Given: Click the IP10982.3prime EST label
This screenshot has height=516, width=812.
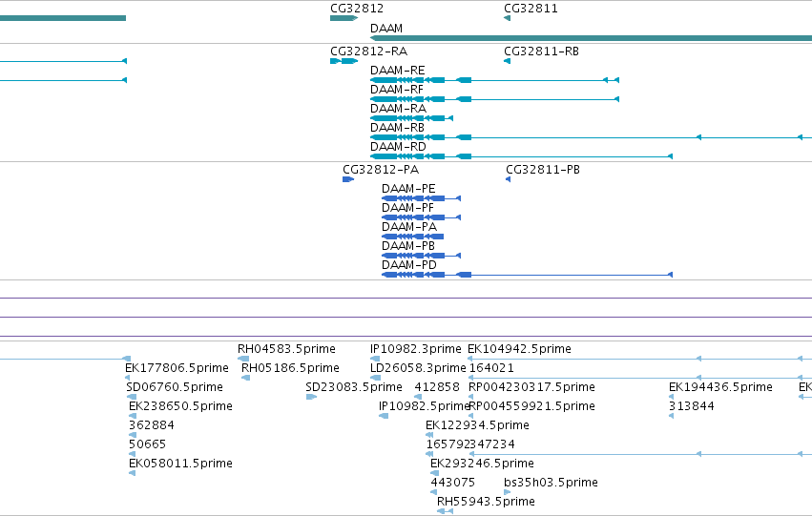Looking at the screenshot, I should tap(416, 349).
